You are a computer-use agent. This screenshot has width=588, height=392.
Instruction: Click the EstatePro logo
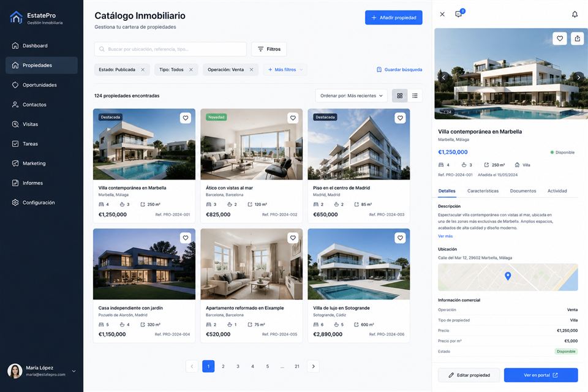(x=16, y=18)
